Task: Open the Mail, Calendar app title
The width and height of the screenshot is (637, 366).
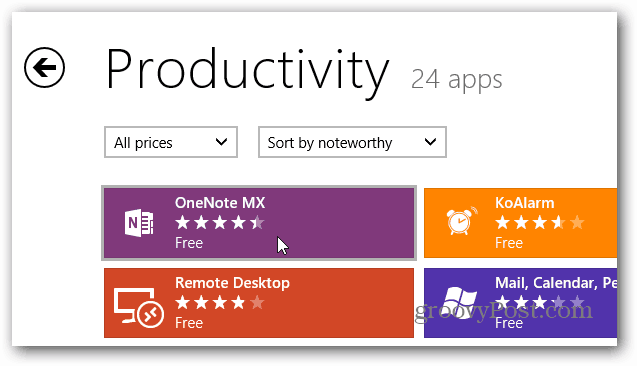Action: pyautogui.click(x=556, y=283)
